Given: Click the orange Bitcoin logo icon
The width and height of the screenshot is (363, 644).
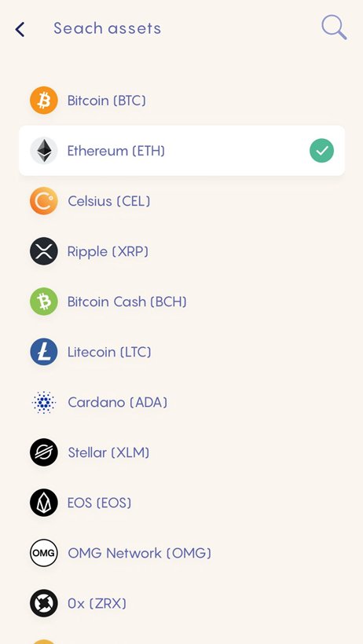Looking at the screenshot, I should point(43,101).
